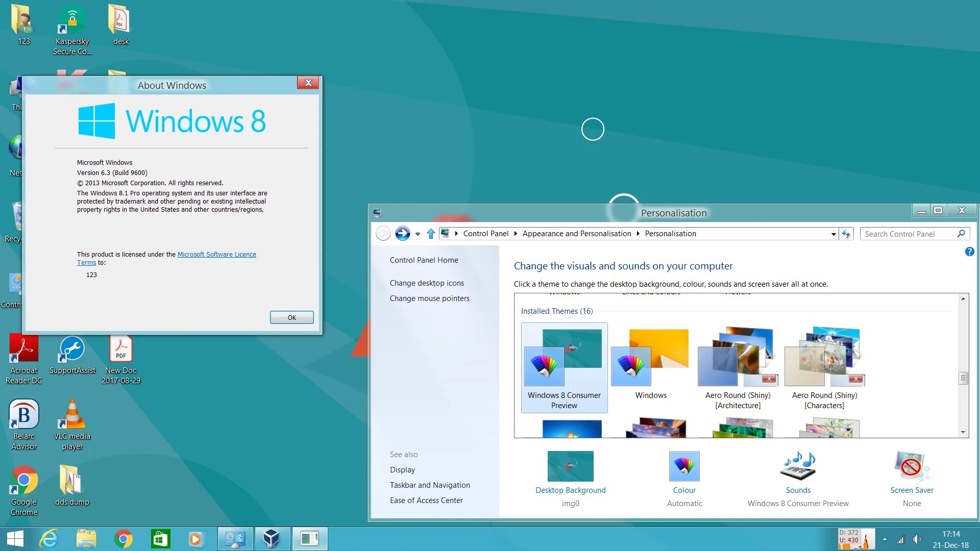
Task: Open Microsoft Software Licence Terms link
Action: (x=216, y=254)
